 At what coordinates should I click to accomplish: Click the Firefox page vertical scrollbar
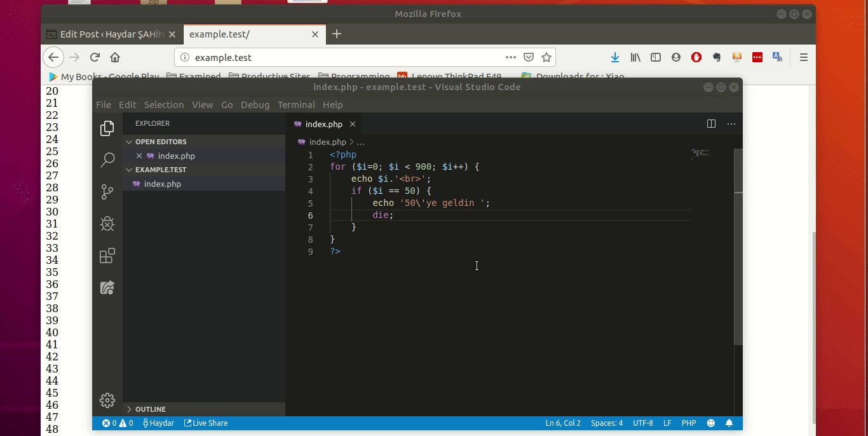(813, 327)
